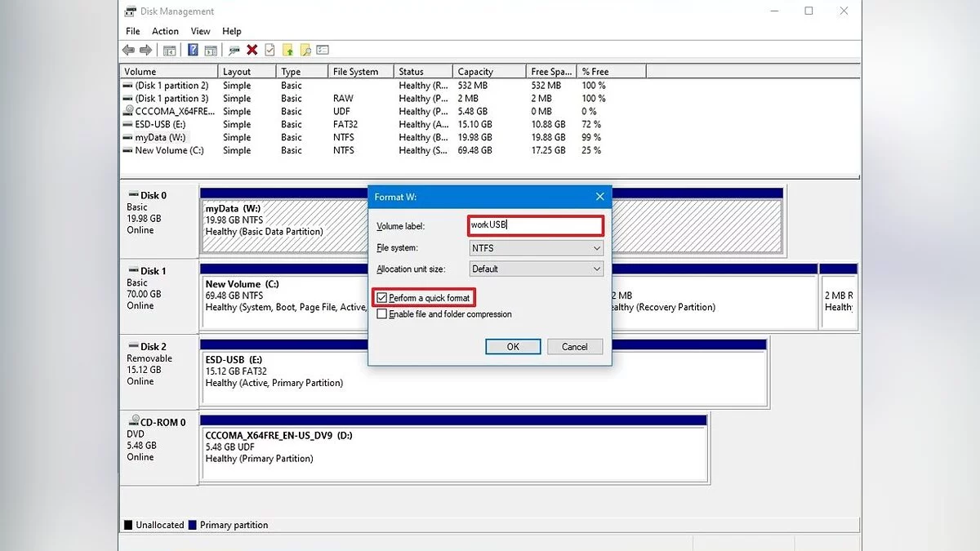Open the File system dropdown
The width and height of the screenshot is (980, 551).
click(536, 248)
